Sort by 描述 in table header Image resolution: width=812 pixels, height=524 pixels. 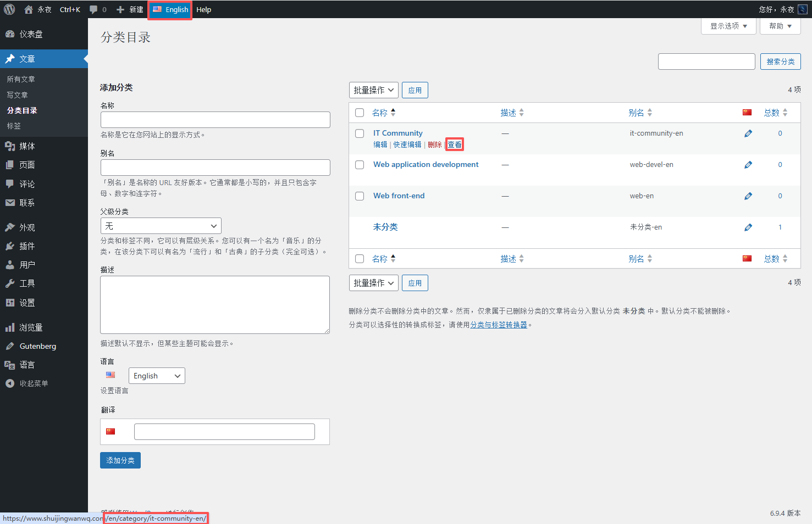[512, 113]
